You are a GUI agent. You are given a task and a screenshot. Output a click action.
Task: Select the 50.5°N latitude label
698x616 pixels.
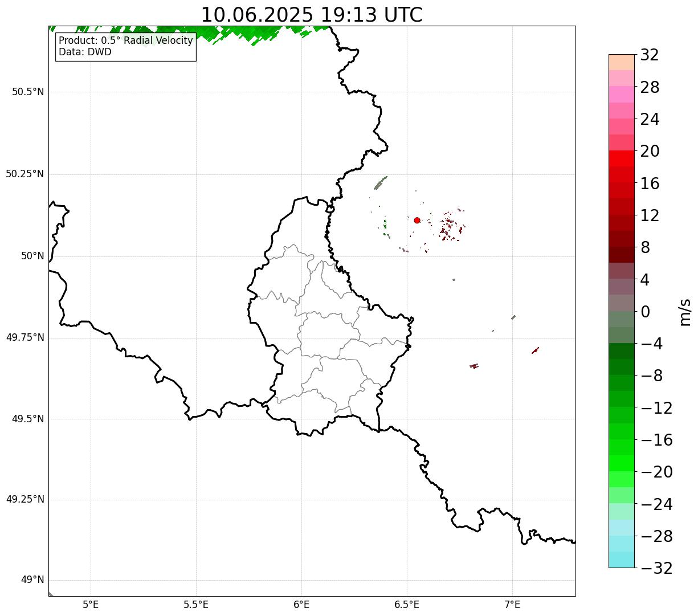(28, 92)
